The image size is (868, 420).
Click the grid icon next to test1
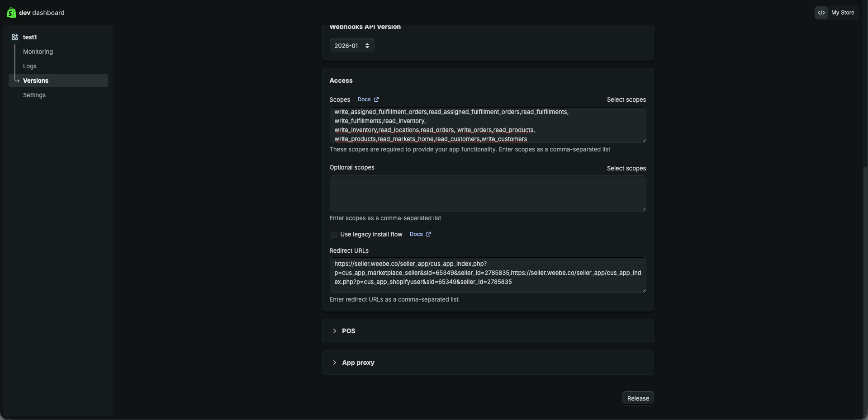[x=14, y=37]
